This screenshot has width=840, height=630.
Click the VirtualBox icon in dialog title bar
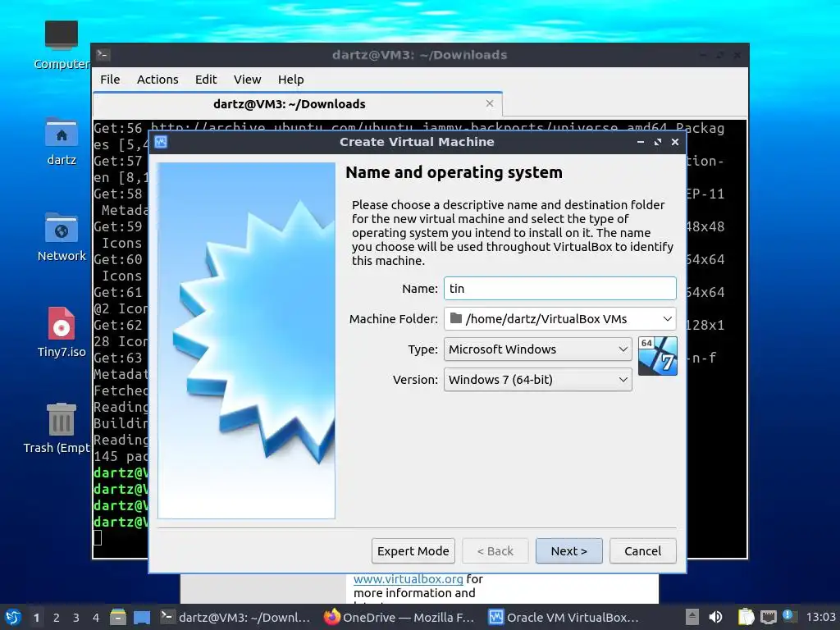(161, 142)
